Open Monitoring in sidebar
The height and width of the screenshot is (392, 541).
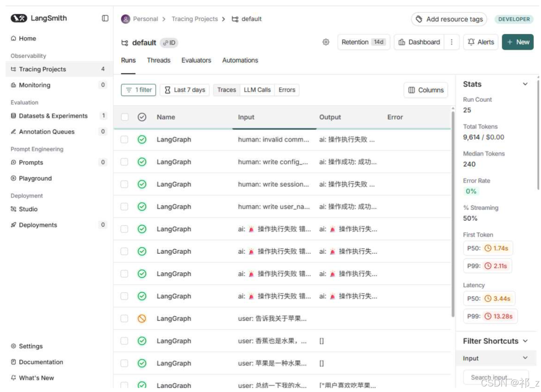[59, 85]
